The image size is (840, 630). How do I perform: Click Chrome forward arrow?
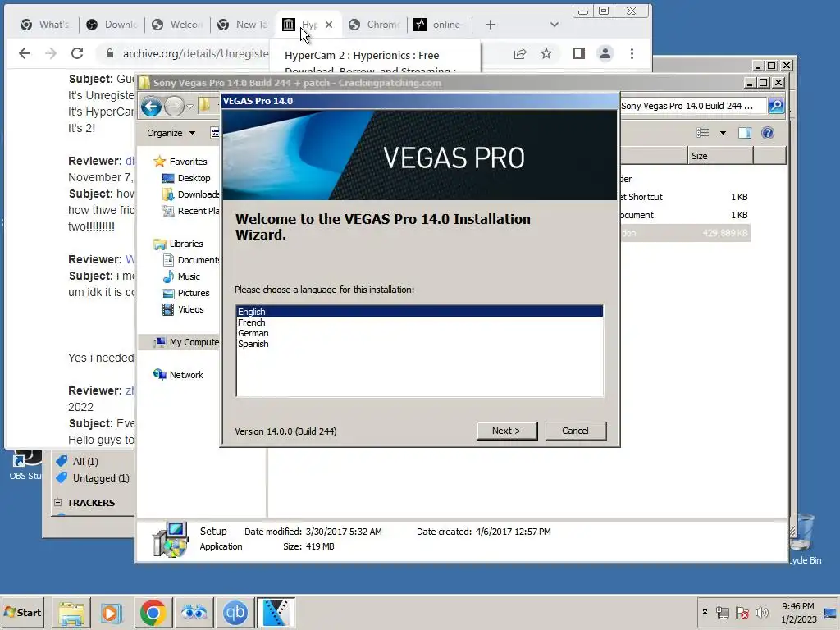pyautogui.click(x=51, y=53)
